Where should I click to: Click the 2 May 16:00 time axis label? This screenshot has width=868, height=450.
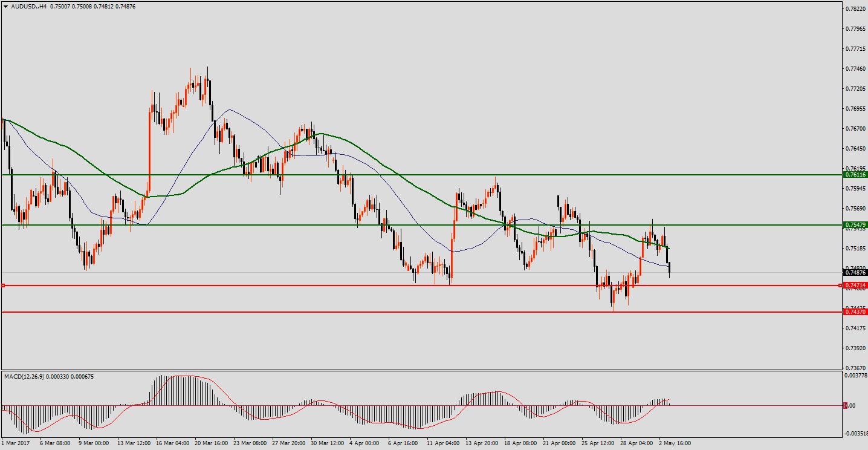coord(675,443)
